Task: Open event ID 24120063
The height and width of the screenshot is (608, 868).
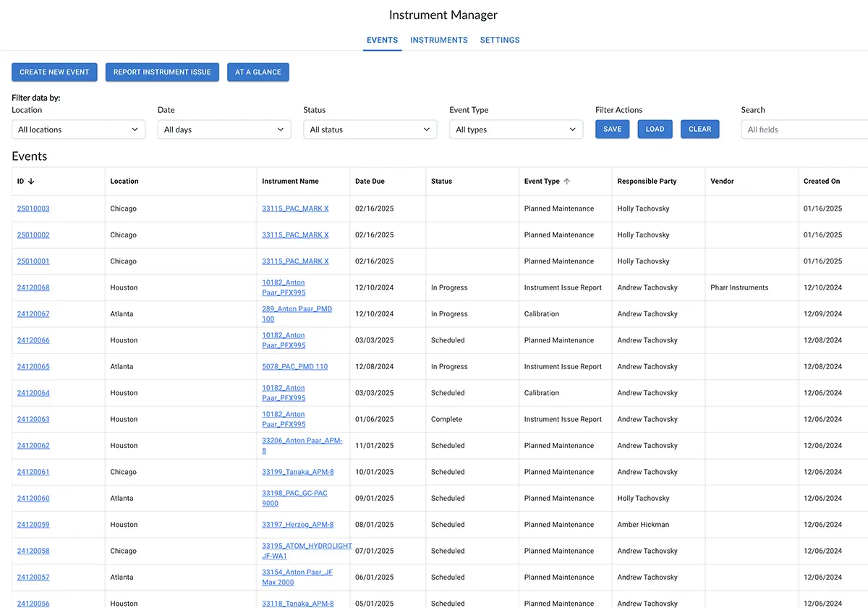Action: pos(33,419)
